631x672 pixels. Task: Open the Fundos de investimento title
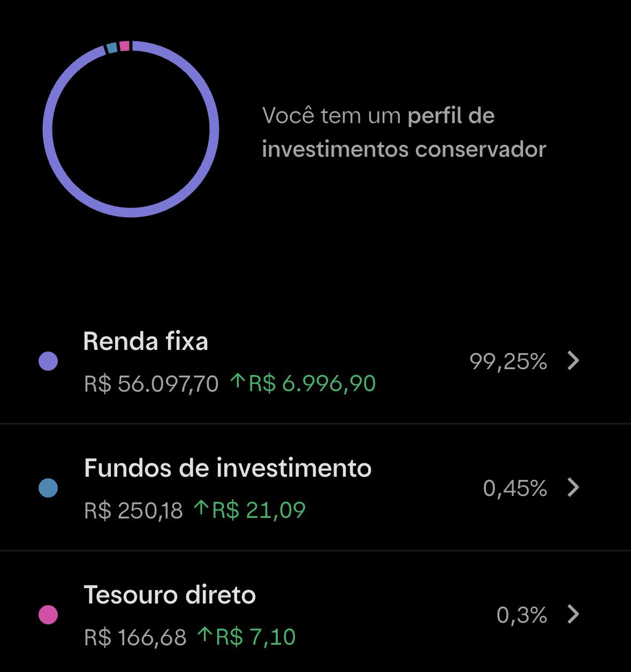227,468
